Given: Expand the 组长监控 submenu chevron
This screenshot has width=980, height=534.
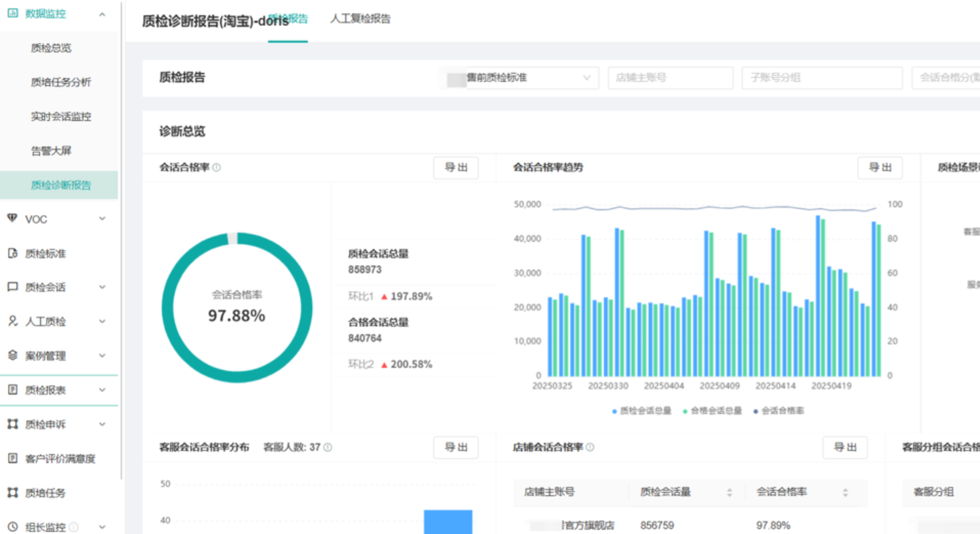Looking at the screenshot, I should (x=102, y=526).
